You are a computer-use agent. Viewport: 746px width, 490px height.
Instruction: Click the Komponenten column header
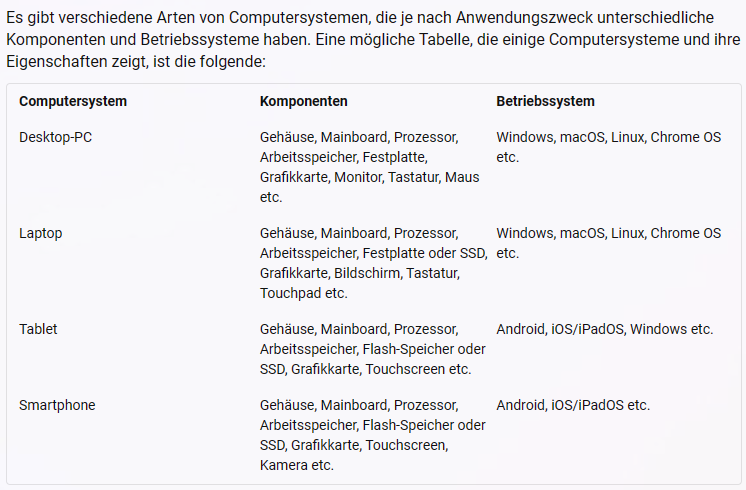[304, 101]
